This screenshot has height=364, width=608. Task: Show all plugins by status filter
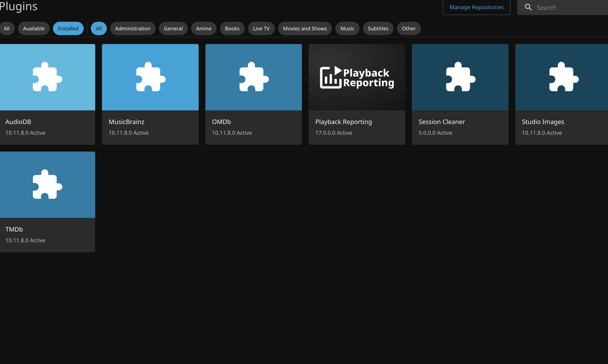click(7, 28)
